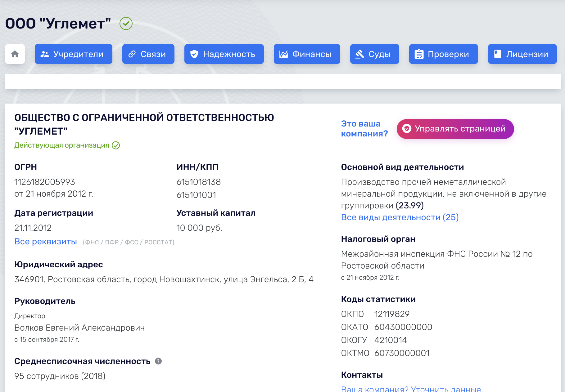Viewport: 565px width, 392px height.
Task: Click the date от 21 ноября 2012 г.
Action: click(x=54, y=194)
